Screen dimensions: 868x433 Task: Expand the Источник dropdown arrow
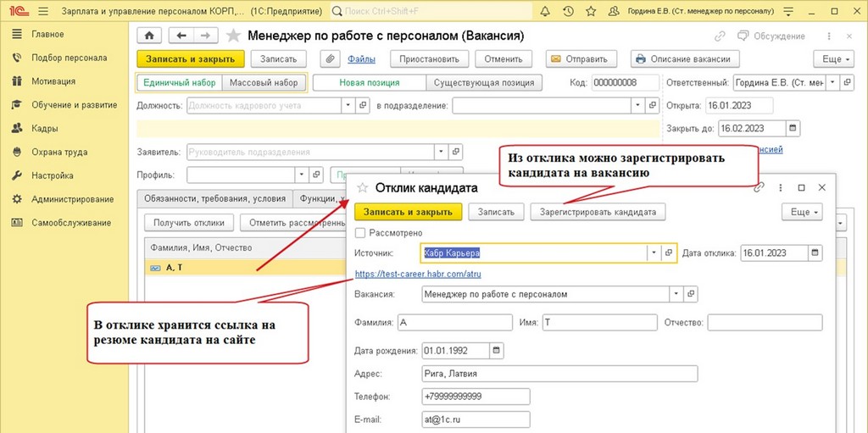(654, 253)
